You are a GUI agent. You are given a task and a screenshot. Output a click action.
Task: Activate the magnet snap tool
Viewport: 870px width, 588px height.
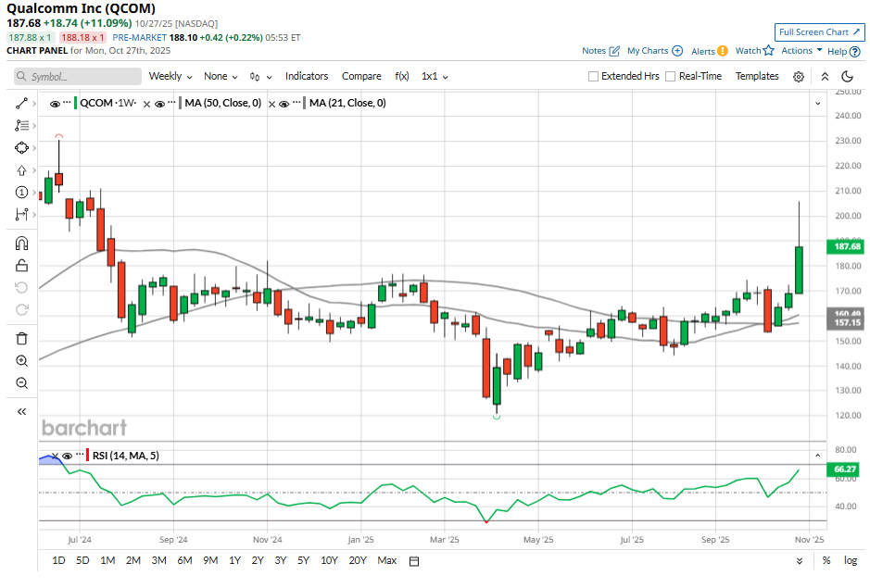21,244
